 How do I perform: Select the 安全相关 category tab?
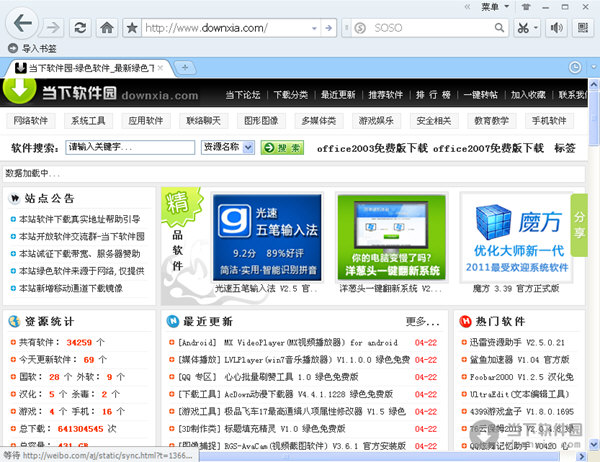(x=434, y=121)
